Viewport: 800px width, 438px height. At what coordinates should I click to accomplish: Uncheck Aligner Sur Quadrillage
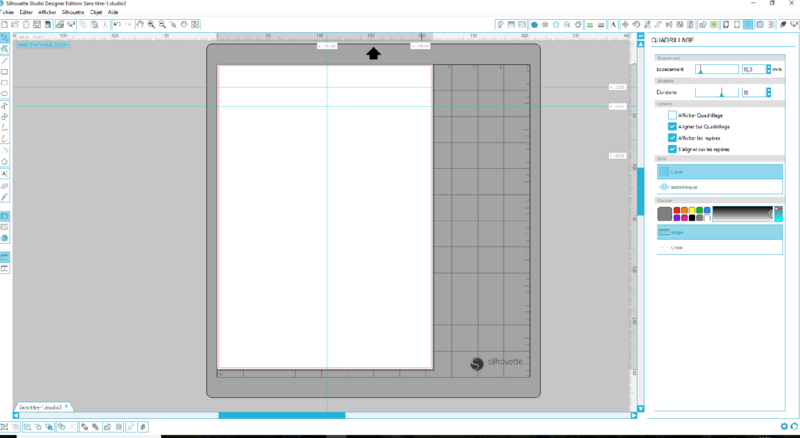pos(672,127)
